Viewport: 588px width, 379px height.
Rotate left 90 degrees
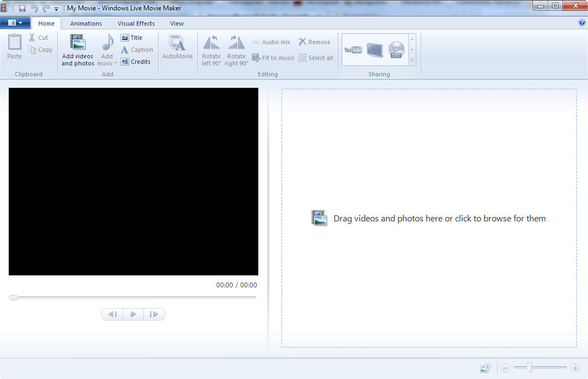[211, 50]
